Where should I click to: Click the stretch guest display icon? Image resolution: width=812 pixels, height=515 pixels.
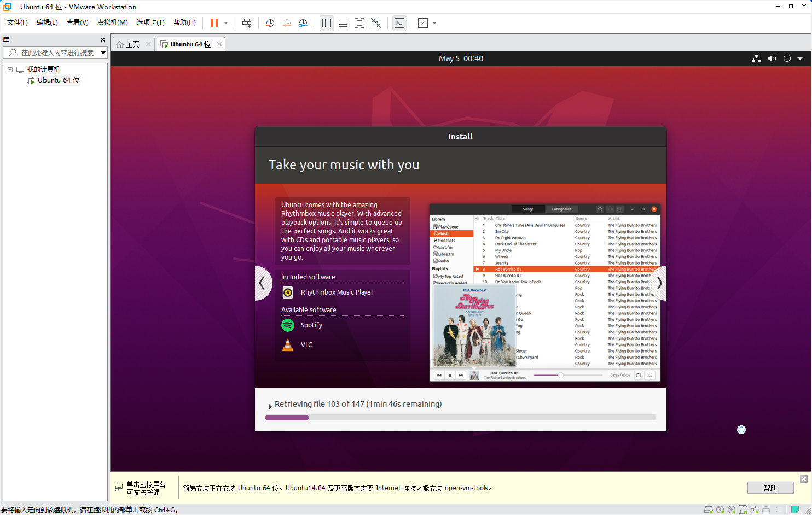click(423, 23)
